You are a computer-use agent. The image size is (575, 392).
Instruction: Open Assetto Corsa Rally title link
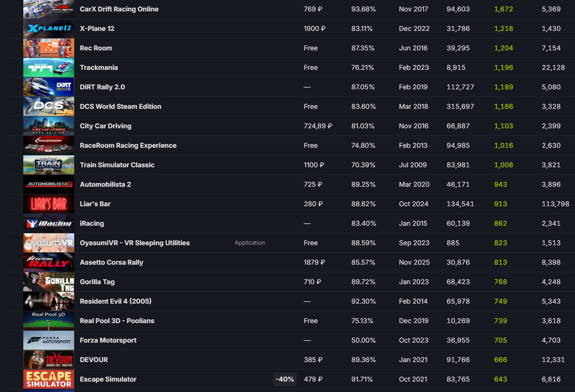click(111, 262)
